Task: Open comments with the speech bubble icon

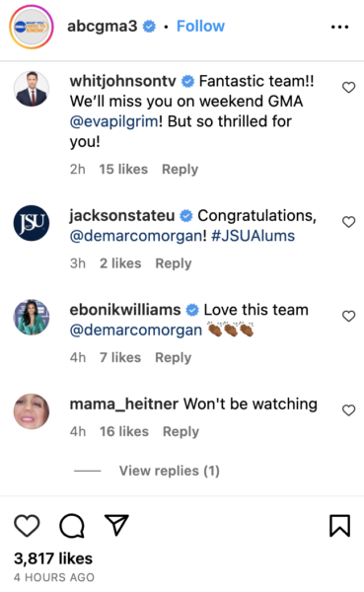Action: point(72,525)
